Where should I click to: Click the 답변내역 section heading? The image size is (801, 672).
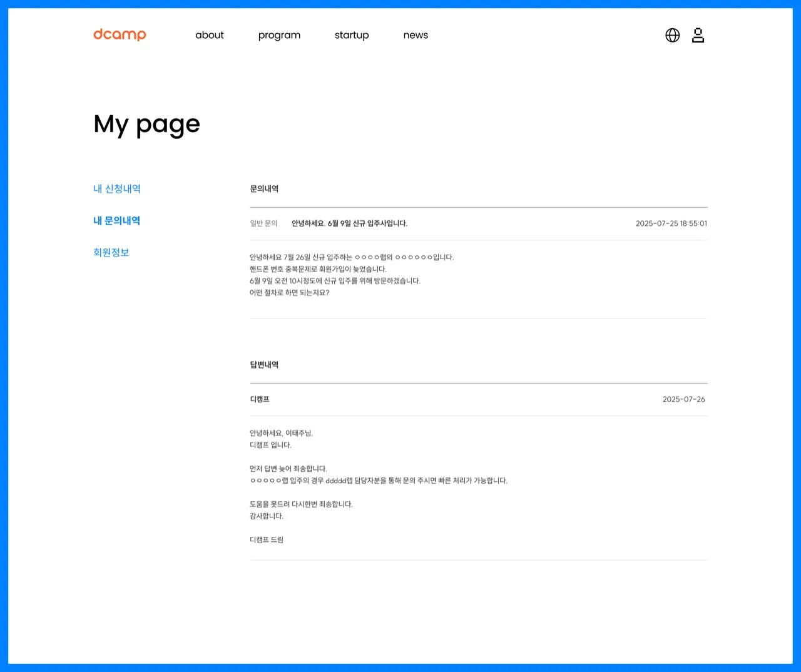(x=264, y=365)
